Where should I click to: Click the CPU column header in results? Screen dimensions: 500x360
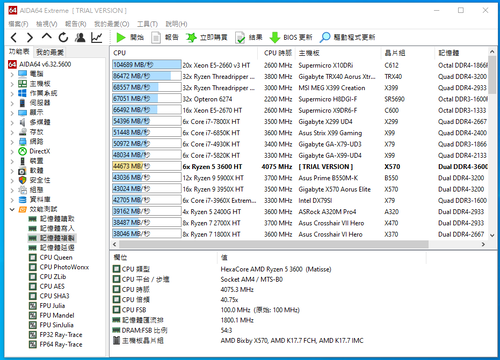pos(184,53)
